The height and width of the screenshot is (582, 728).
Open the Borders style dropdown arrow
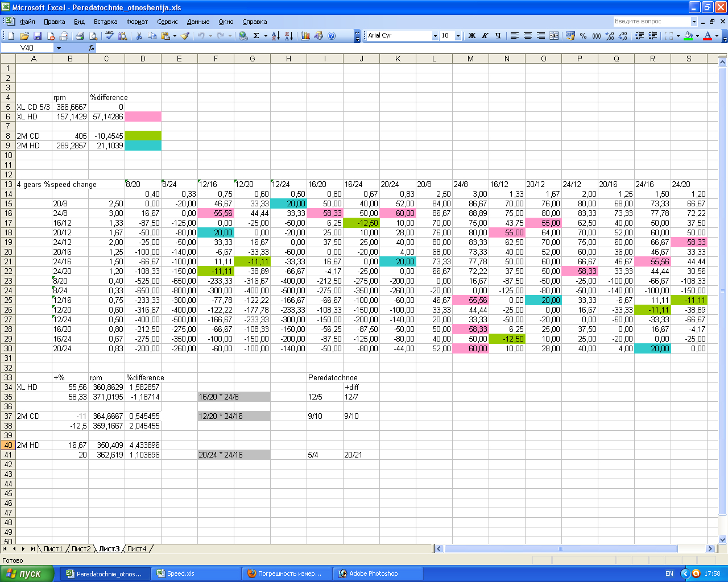[x=678, y=36]
